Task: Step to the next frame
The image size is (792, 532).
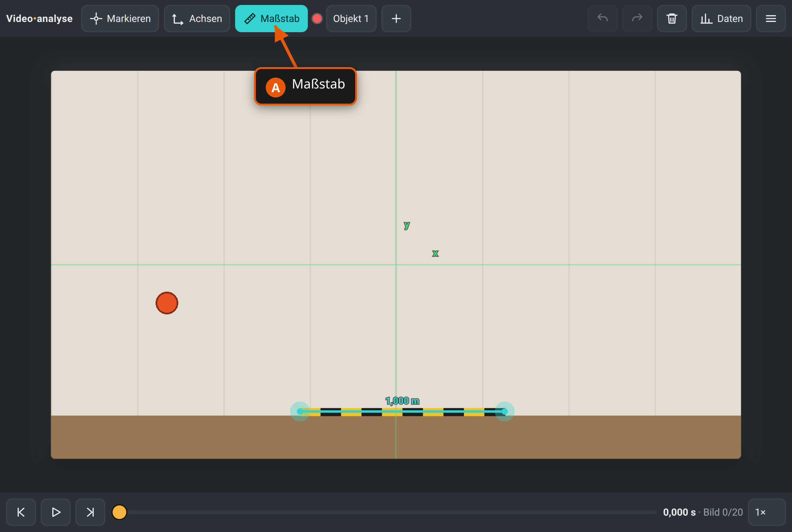Action: (x=90, y=512)
